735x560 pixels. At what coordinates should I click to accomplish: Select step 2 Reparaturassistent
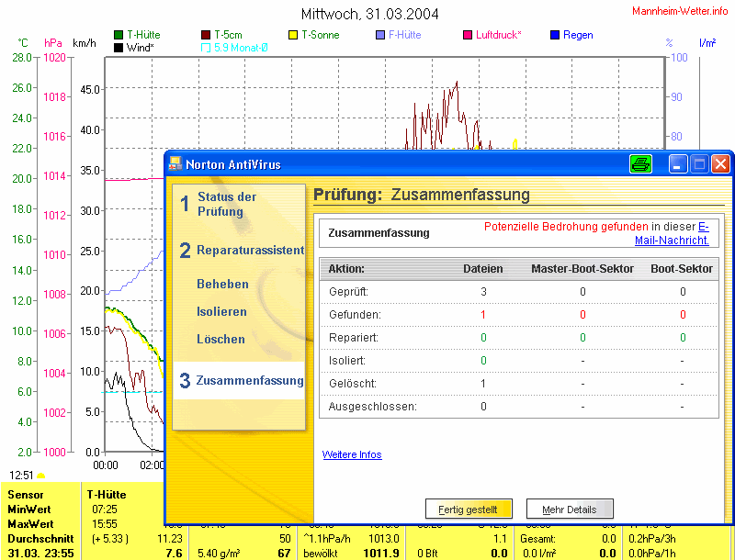241,250
